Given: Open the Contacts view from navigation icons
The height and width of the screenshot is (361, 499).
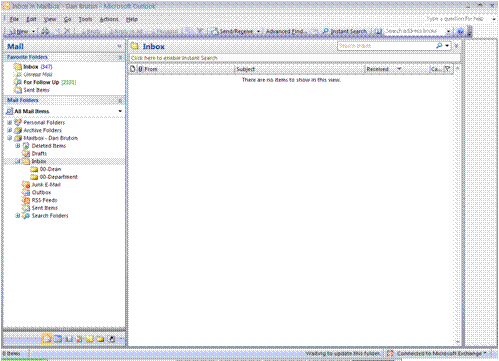Looking at the screenshot, I should [x=69, y=339].
